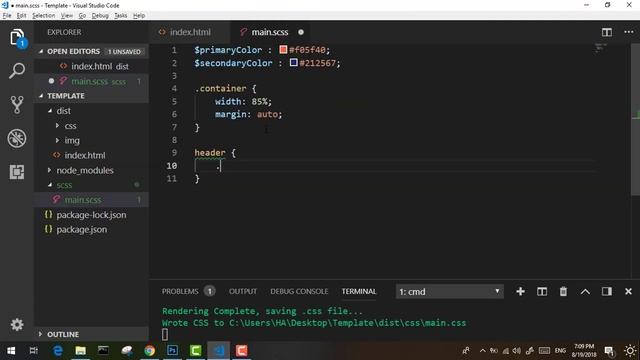Screen dimensions: 640x360
Task: Switch to Visual Studio Code taskbar icon
Action: pos(219,351)
